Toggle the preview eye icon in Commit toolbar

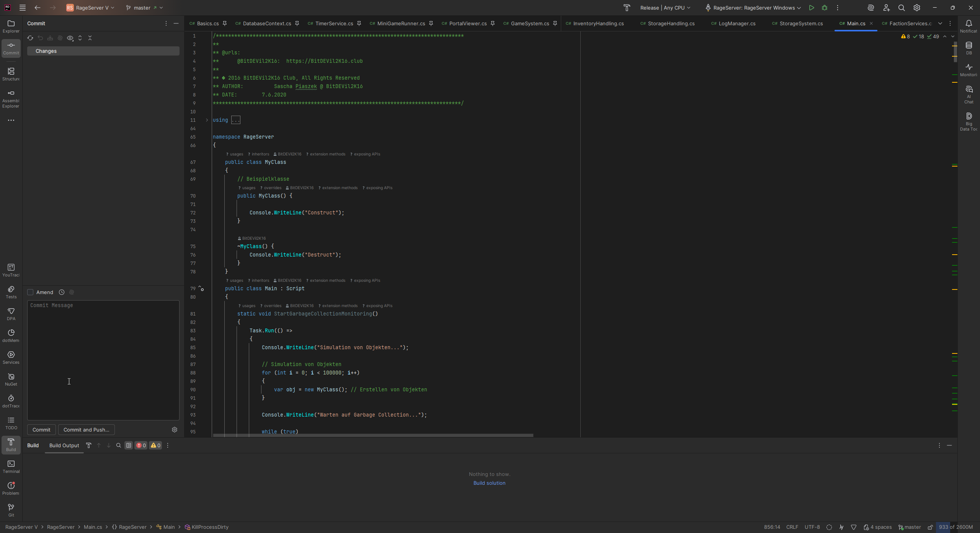[70, 38]
